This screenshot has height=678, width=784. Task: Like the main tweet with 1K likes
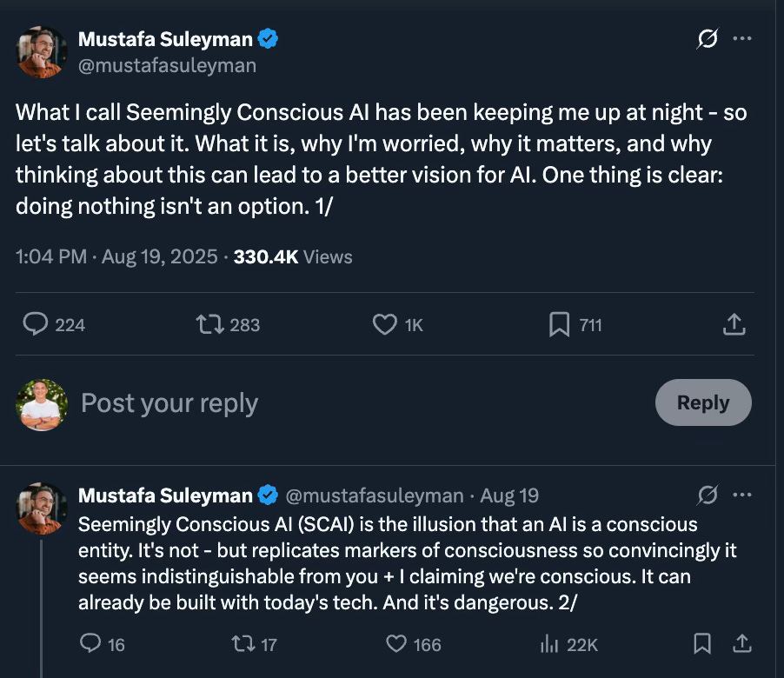pos(384,324)
